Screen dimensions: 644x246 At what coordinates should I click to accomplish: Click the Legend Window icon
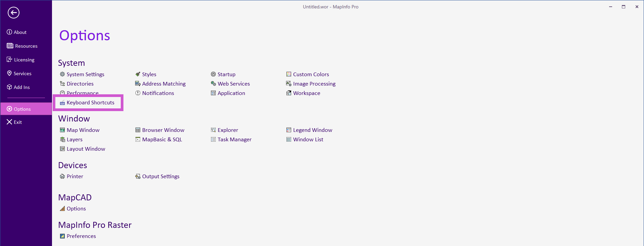[289, 130]
